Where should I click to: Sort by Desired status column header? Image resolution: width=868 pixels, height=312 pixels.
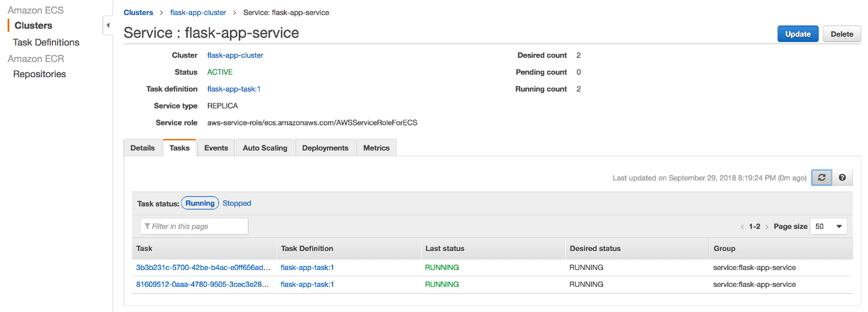pyautogui.click(x=637, y=248)
